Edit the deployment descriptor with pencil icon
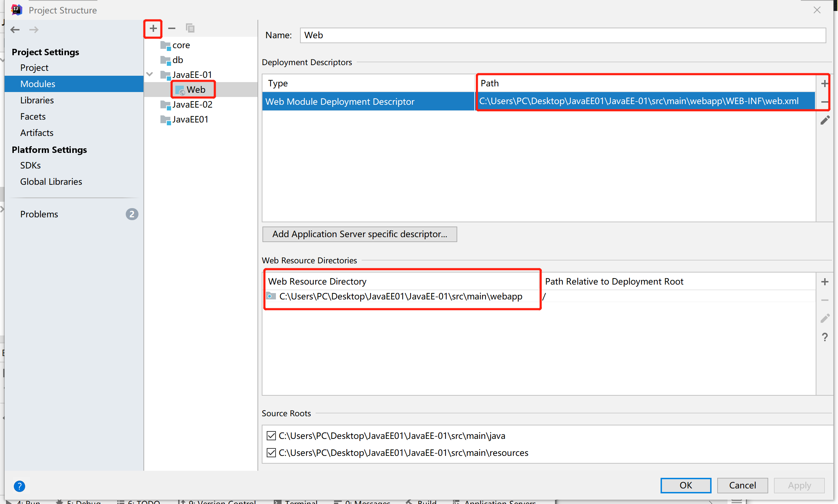Image resolution: width=838 pixels, height=504 pixels. [x=825, y=120]
